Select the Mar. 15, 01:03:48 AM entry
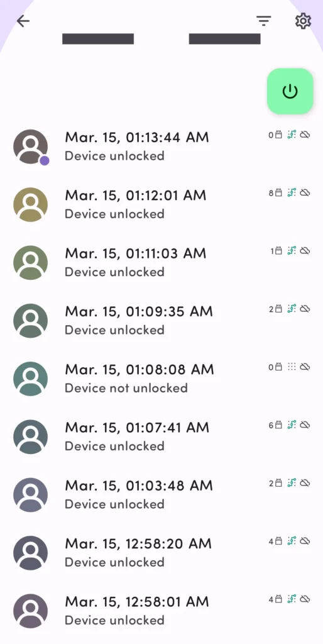 (x=161, y=494)
